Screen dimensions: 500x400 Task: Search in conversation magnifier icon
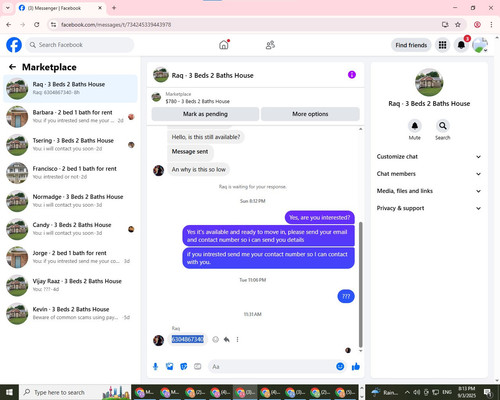pos(443,126)
